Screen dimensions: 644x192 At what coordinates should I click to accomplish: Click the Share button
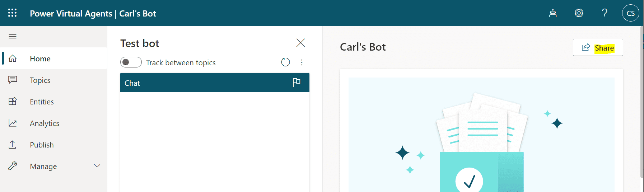[598, 47]
